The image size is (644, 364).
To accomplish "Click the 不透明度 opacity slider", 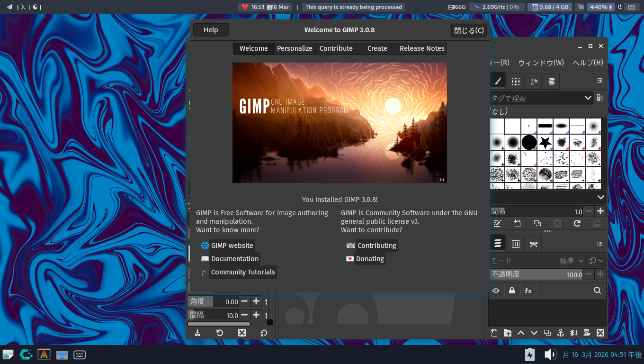I will click(537, 274).
